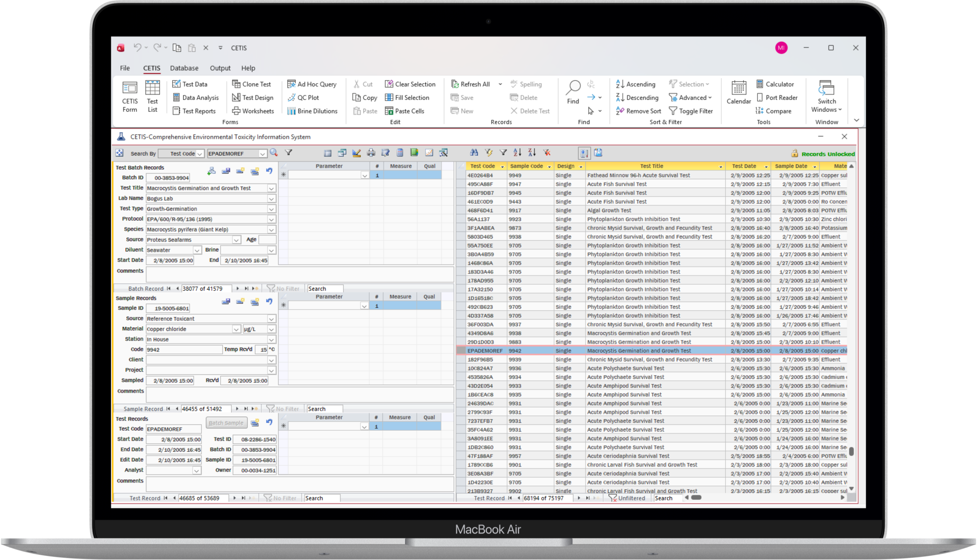Go to first Sample Record
This screenshot has height=560, width=977.
click(x=168, y=409)
